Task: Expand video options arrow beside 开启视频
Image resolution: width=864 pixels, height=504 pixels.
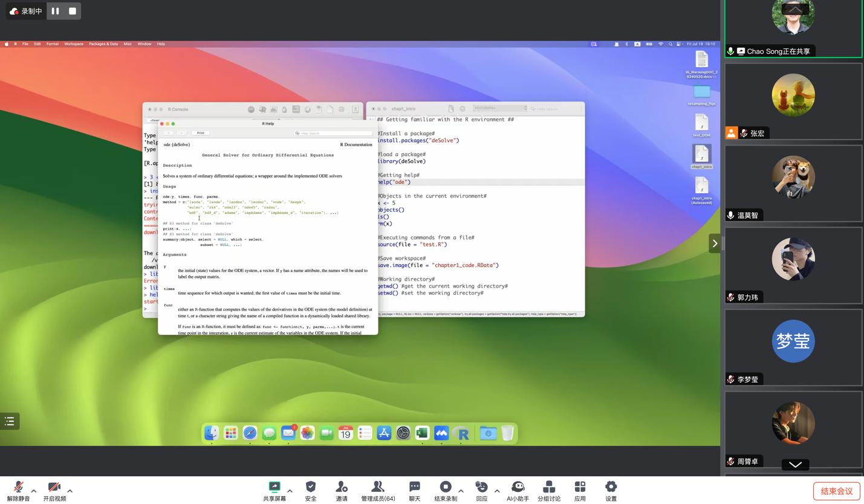Action: 70,491
